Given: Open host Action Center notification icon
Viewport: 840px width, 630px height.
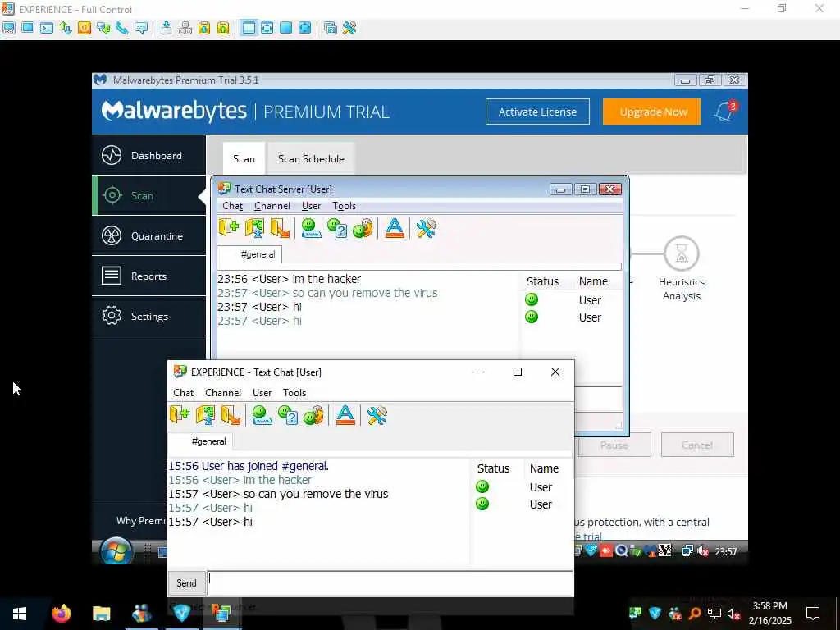Looking at the screenshot, I should [x=813, y=613].
